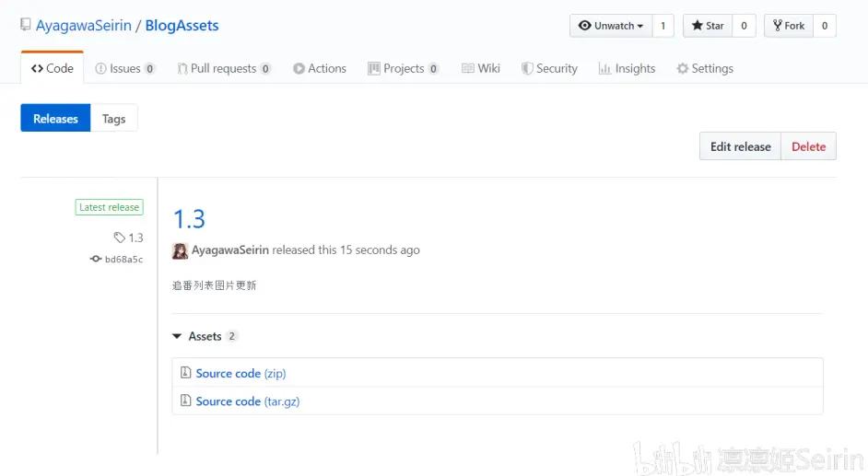Open the Issues tab
Viewport: 868px width, 476px height.
125,68
